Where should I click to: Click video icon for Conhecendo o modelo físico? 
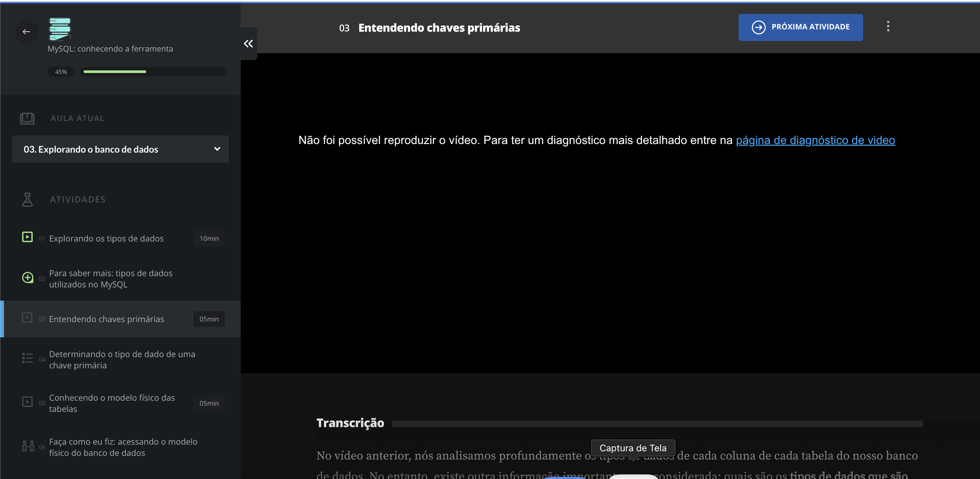point(27,402)
